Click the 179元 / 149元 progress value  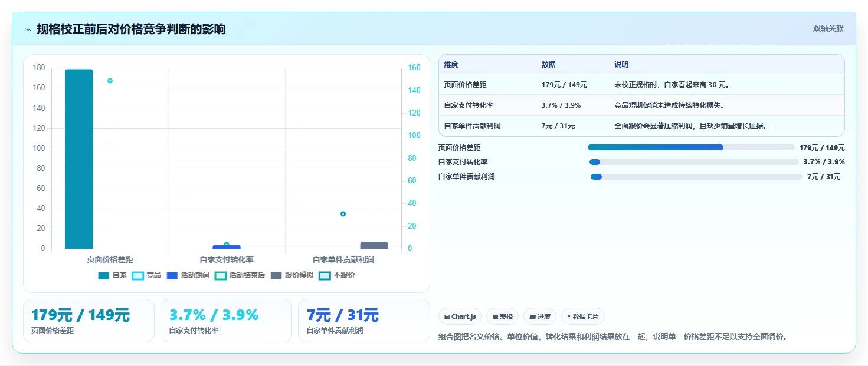(822, 148)
